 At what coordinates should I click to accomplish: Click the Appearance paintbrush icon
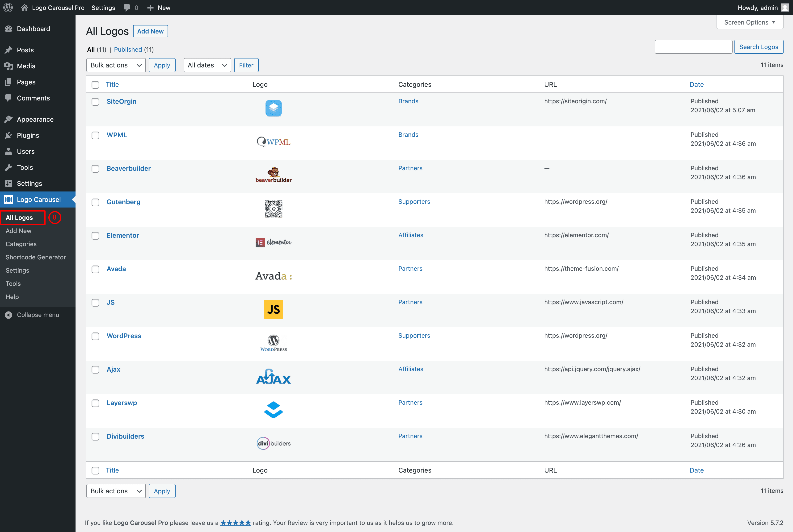[9, 119]
